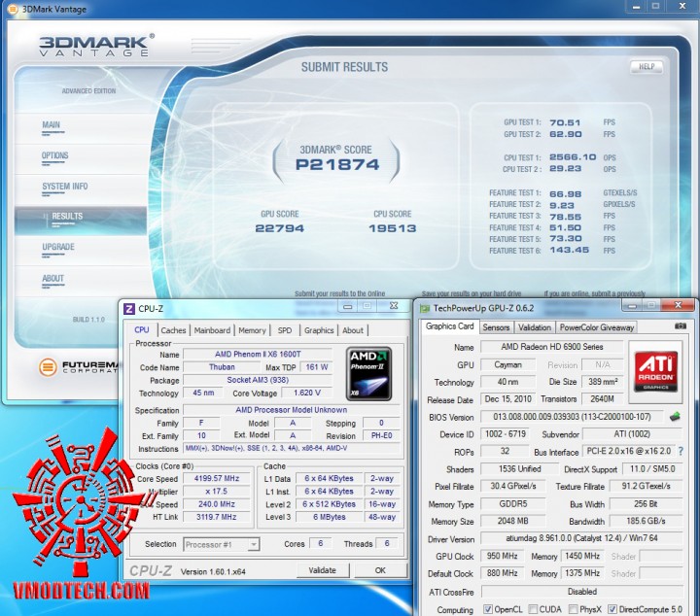The image size is (700, 616).
Task: Click the Memory Size value 2048 MB
Action: (512, 521)
